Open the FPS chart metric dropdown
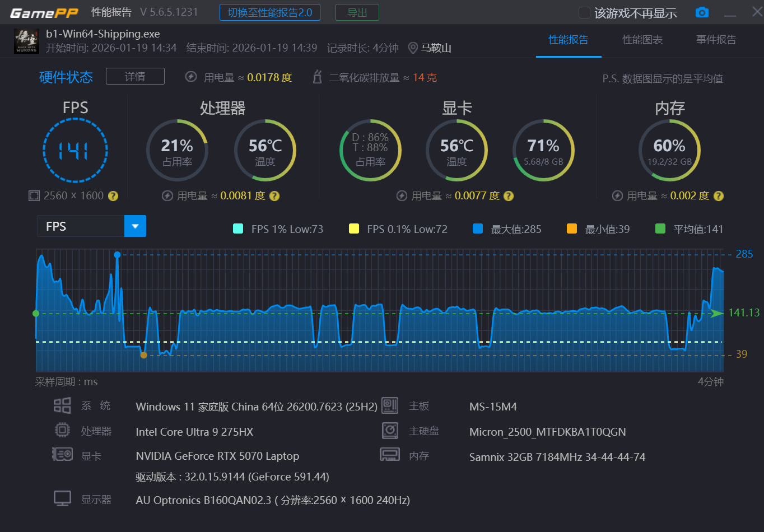Image resolution: width=764 pixels, height=532 pixels. coord(135,226)
